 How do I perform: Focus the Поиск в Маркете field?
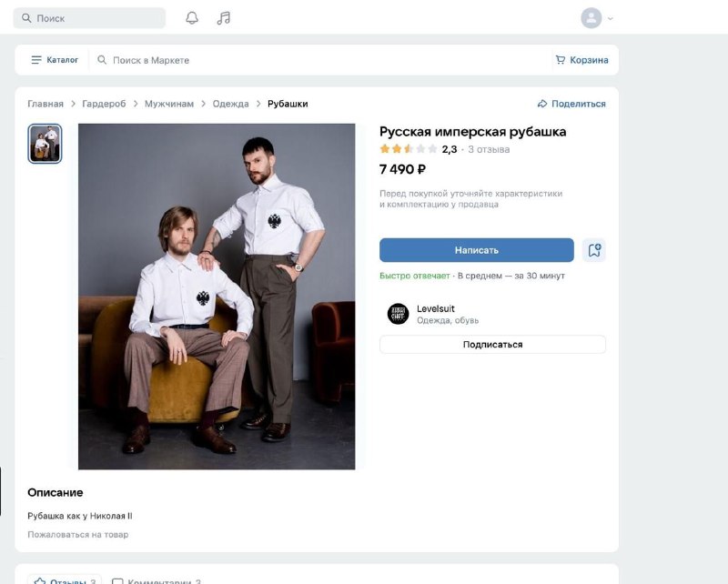320,60
